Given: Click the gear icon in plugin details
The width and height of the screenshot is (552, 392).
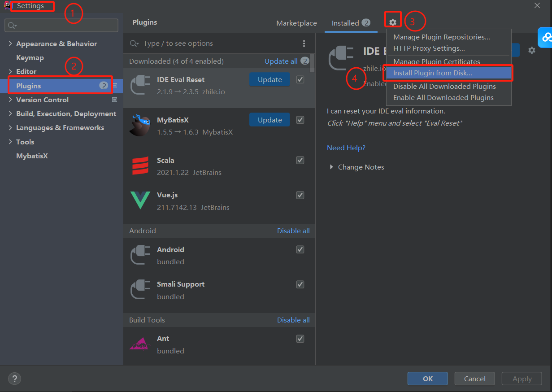Looking at the screenshot, I should [x=532, y=50].
